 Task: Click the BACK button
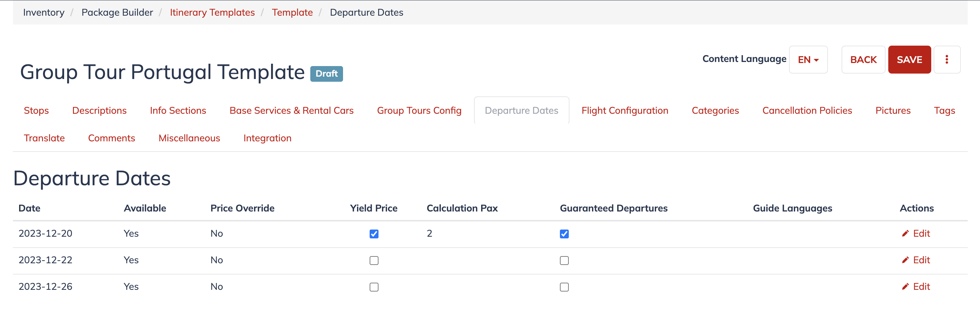863,60
